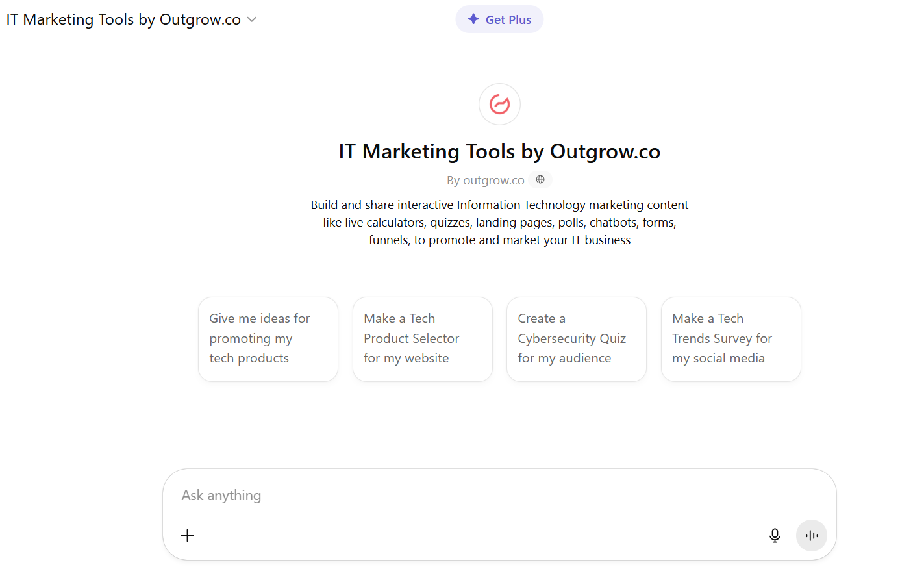Click 'tech products' text in first suggestion card
The image size is (924, 567).
coord(249,359)
